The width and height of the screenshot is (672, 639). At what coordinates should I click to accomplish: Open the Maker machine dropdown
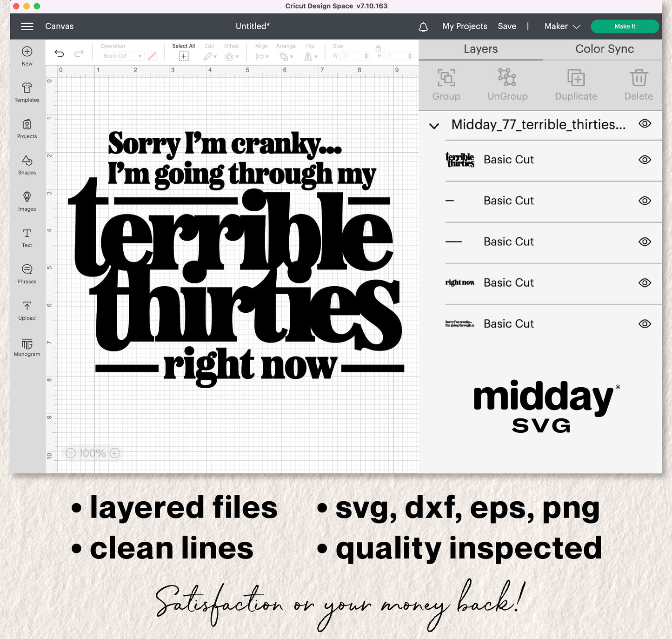pos(562,27)
